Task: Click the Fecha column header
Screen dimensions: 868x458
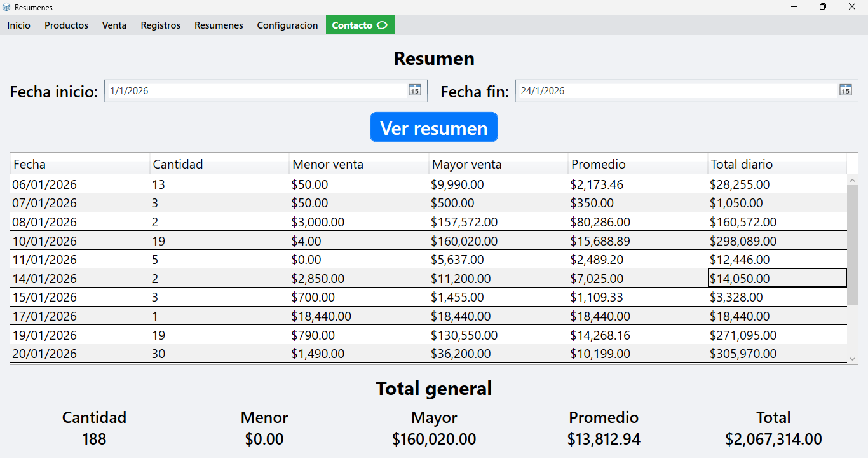Action: tap(79, 164)
